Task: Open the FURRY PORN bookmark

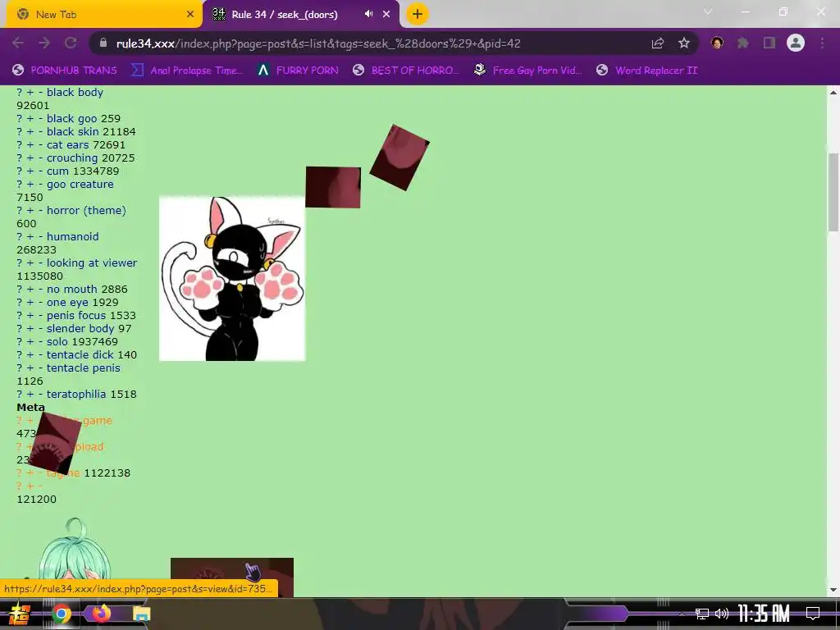Action: [298, 71]
